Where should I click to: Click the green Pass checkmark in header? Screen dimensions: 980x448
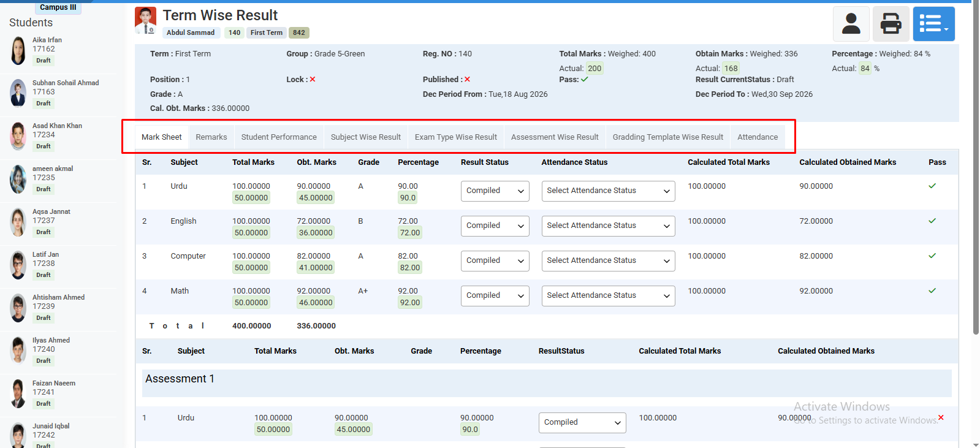tap(585, 80)
